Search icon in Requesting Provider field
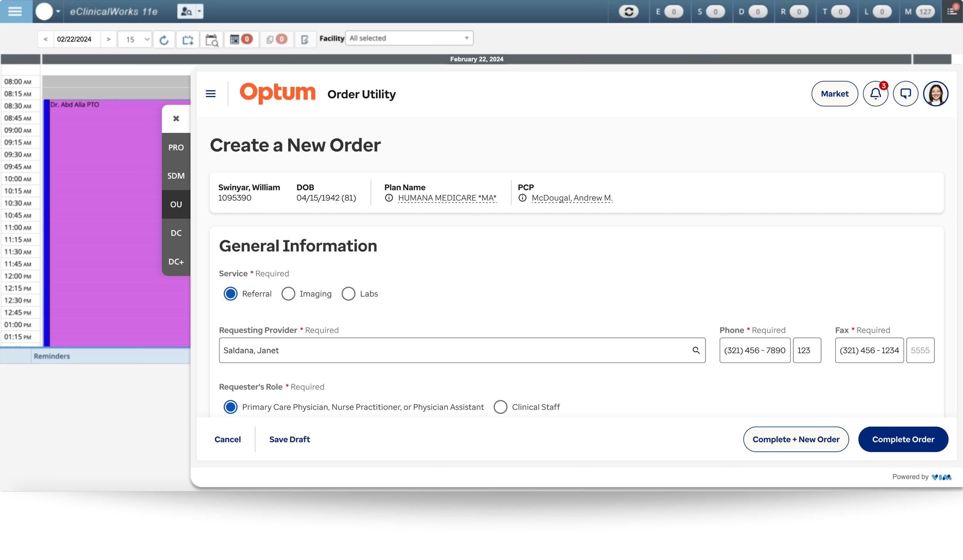This screenshot has height=560, width=963. pos(696,350)
